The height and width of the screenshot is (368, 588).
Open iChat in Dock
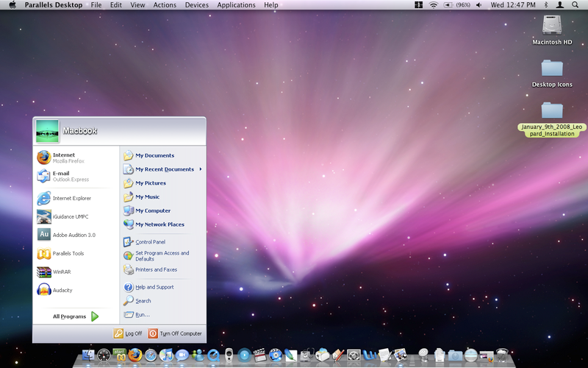182,355
